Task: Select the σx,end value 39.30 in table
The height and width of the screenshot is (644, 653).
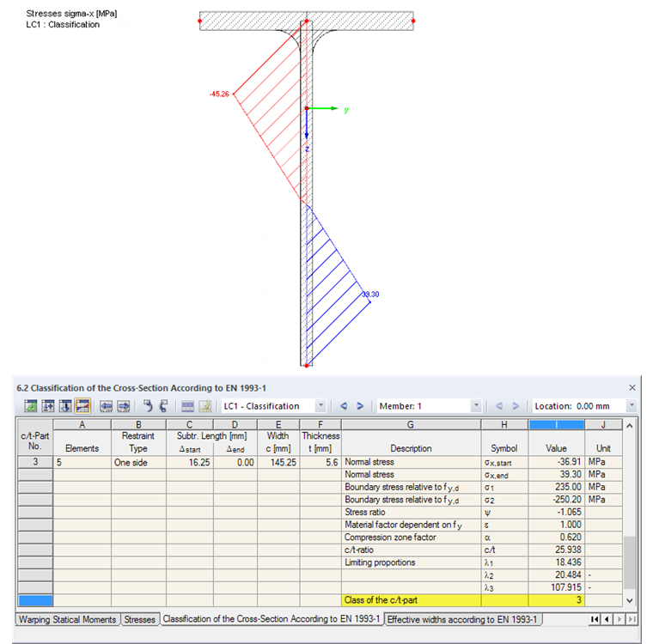Action: point(557,475)
